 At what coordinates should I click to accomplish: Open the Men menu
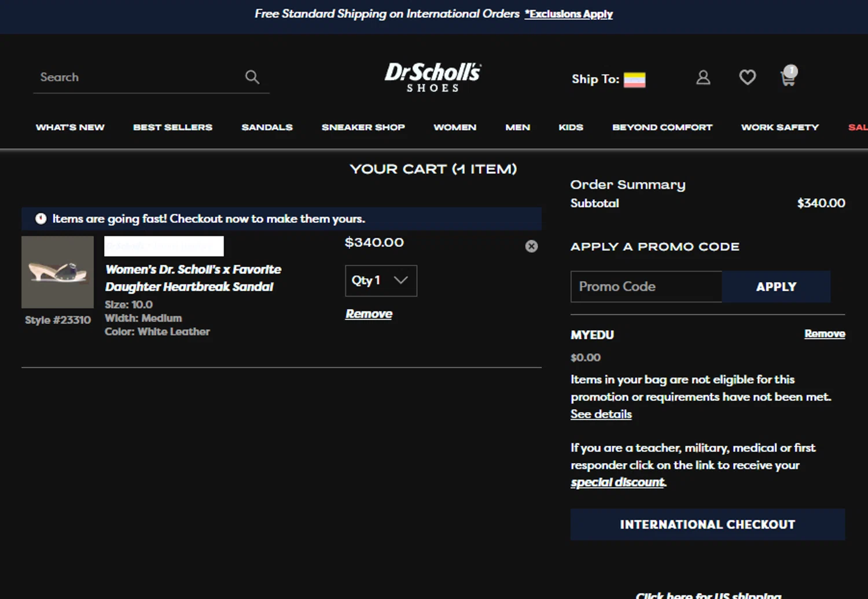tap(517, 127)
